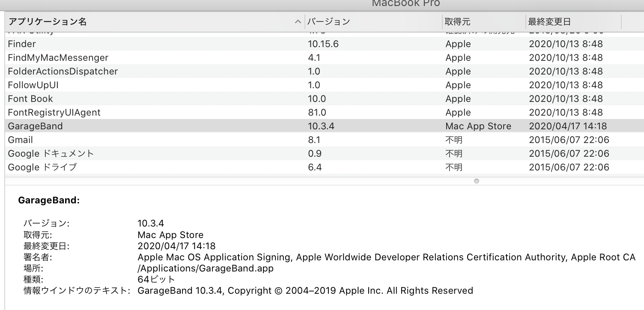Select the FollowUpUI application row
Viewport: 644px width, 310px height.
(33, 85)
